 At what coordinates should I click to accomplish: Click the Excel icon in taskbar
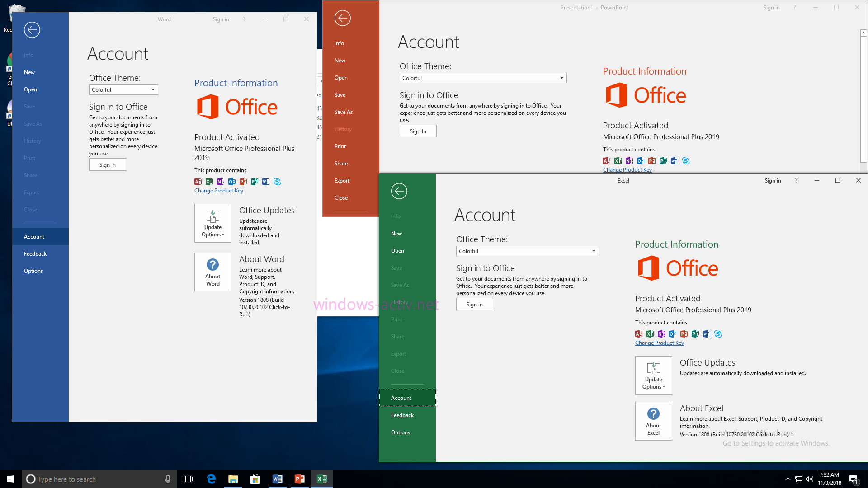[322, 479]
